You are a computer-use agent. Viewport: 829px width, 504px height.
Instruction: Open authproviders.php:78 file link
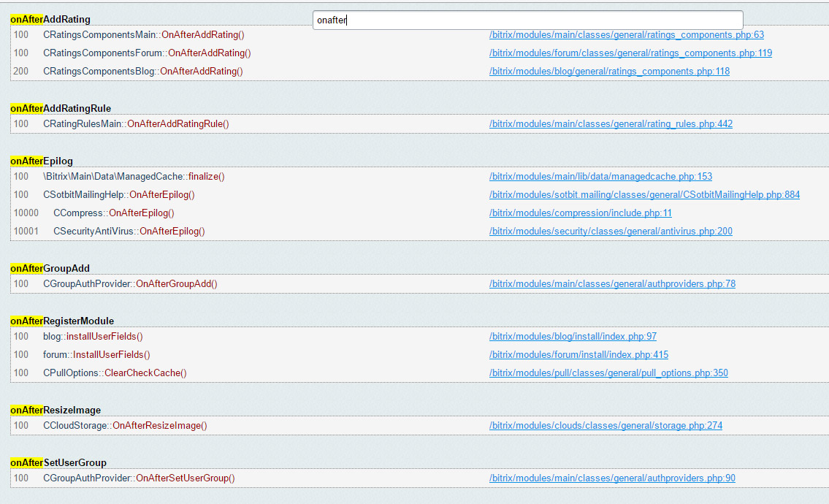[612, 284]
